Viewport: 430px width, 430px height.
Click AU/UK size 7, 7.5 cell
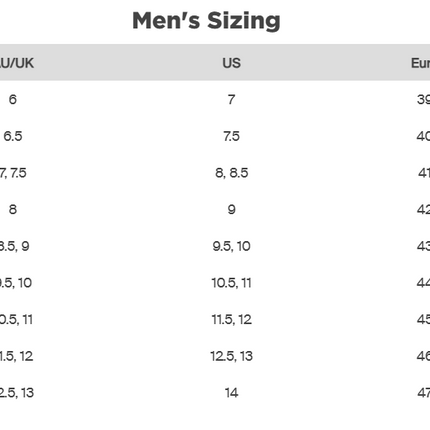coord(13,173)
